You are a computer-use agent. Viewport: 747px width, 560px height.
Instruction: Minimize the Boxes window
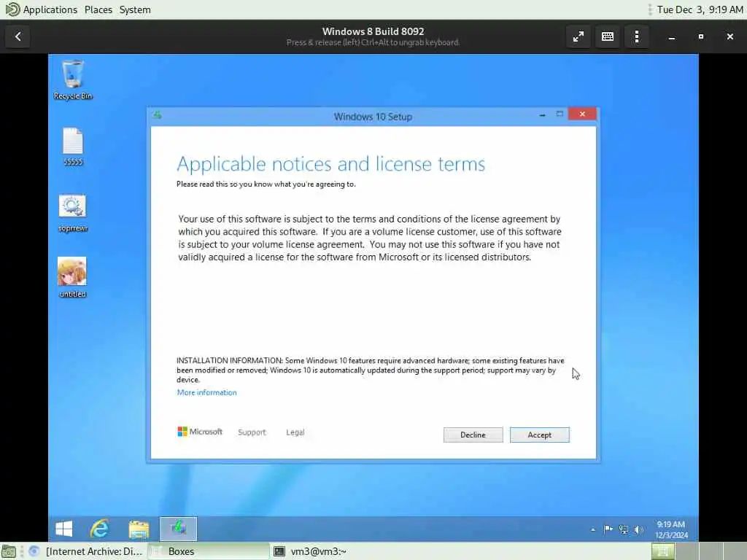(x=672, y=36)
